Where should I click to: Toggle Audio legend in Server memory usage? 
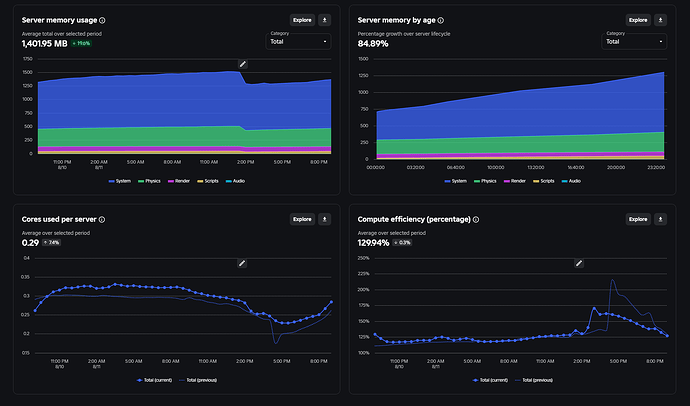(x=235, y=181)
